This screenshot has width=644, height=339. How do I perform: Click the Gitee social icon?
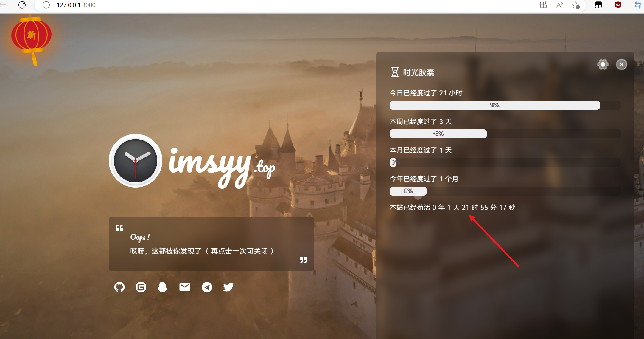pyautogui.click(x=141, y=287)
